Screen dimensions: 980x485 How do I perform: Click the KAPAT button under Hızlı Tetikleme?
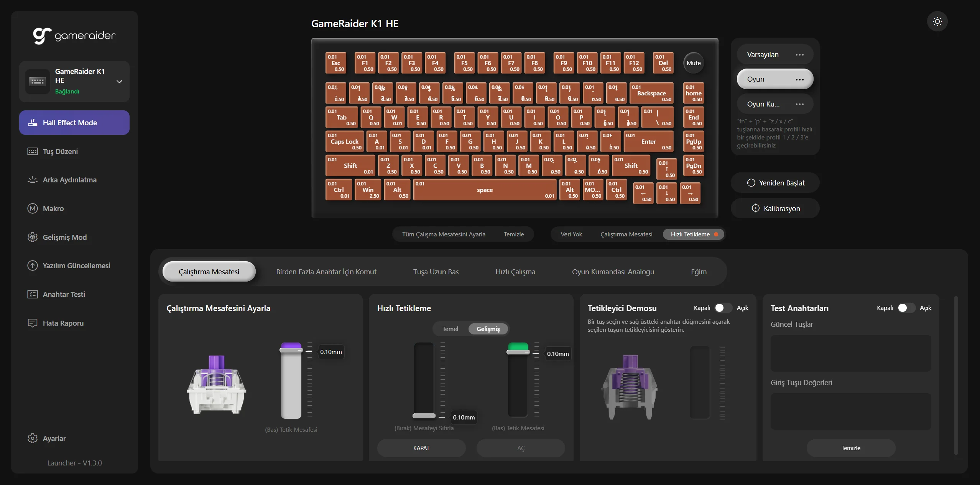pyautogui.click(x=421, y=448)
